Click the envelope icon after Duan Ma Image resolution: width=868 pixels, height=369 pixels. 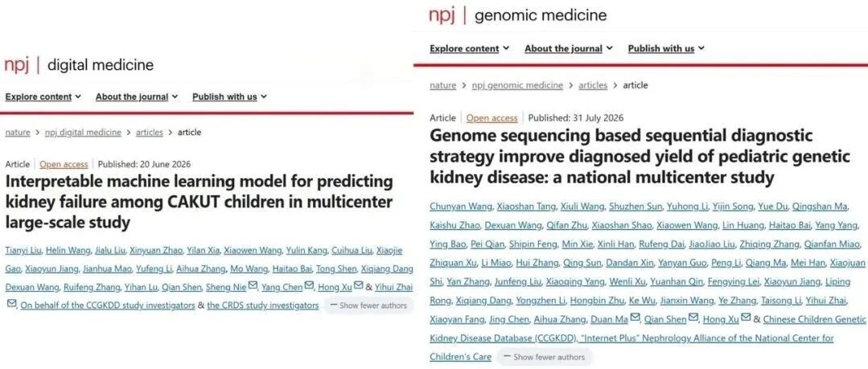pos(636,318)
